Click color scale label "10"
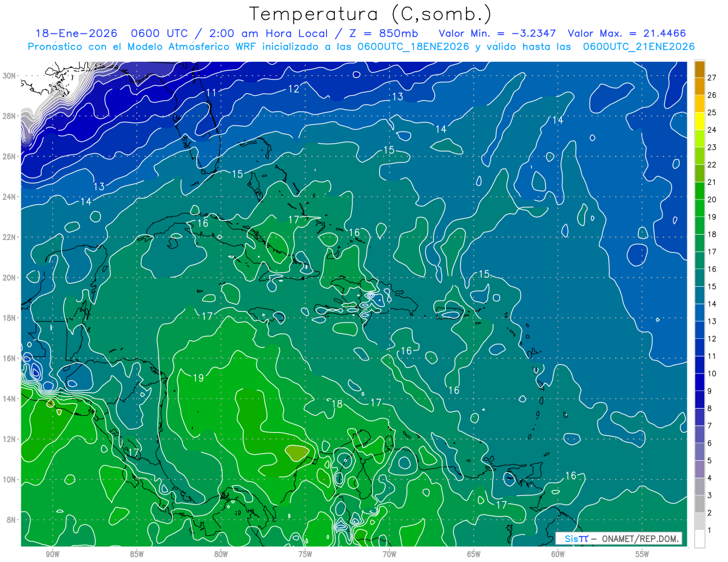Image resolution: width=728 pixels, height=562 pixels. (x=712, y=373)
